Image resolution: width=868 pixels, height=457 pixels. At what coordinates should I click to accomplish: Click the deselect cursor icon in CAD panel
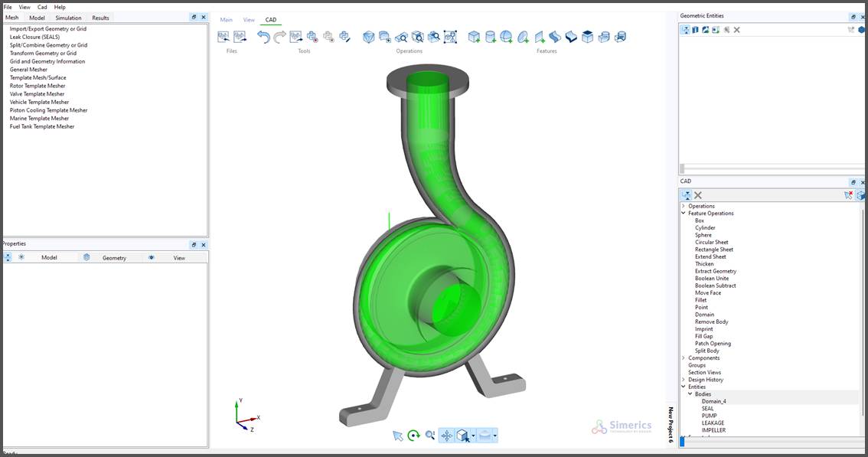pyautogui.click(x=849, y=195)
